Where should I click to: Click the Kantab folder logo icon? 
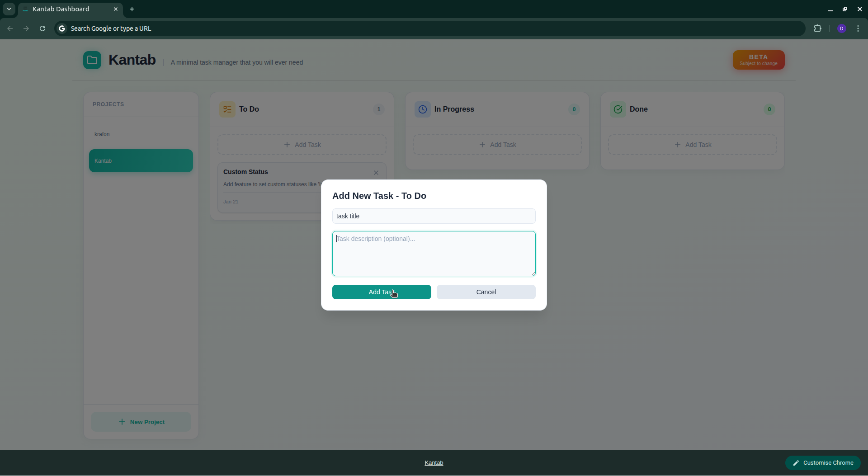92,60
